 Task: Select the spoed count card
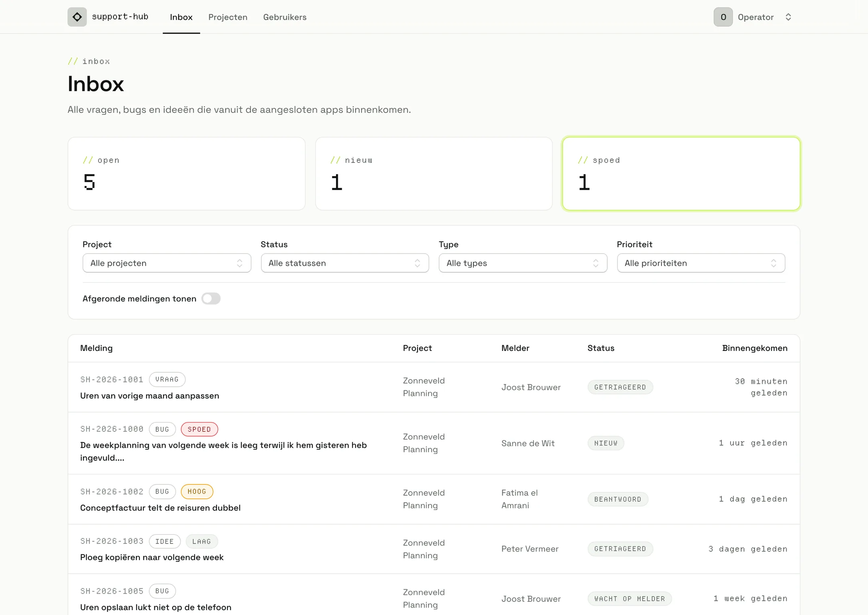[x=681, y=174]
